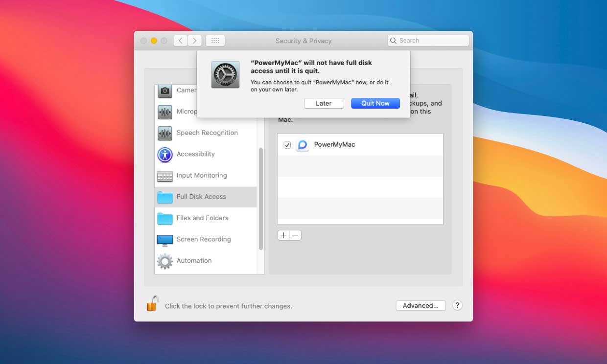Select Screen Recording in the sidebar

206,239
